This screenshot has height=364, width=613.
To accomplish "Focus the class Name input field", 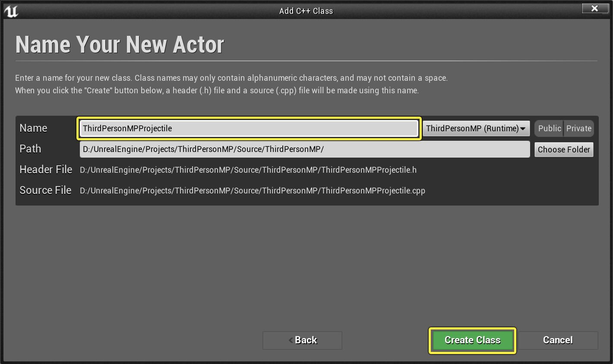I will tap(249, 128).
